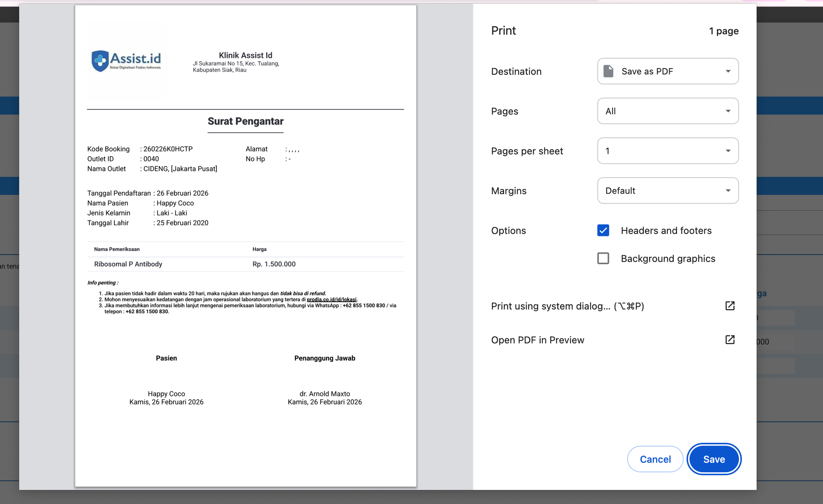Select Print using system dialog option
This screenshot has height=504, width=823.
567,306
